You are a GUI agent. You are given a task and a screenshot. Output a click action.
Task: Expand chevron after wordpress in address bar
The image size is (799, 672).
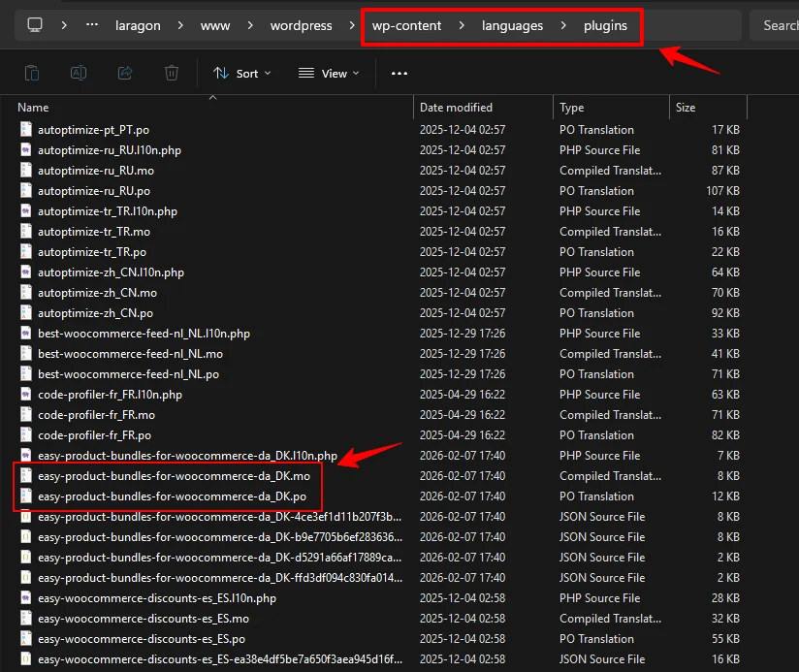tap(352, 25)
